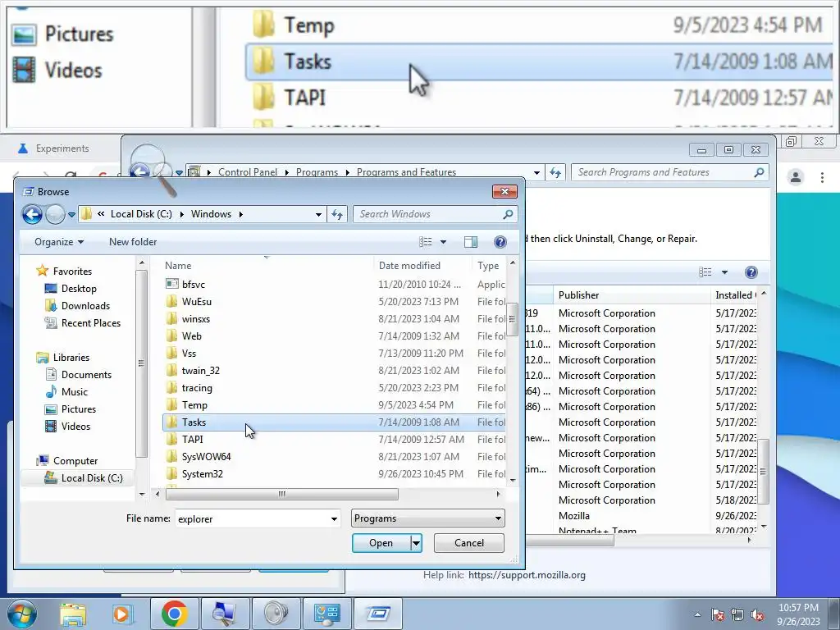Click Help icon in Browse dialog
840x630 pixels.
tap(500, 242)
